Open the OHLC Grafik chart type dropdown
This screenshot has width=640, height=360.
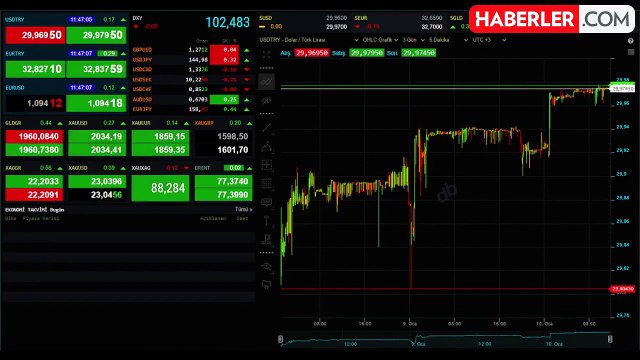click(x=380, y=40)
